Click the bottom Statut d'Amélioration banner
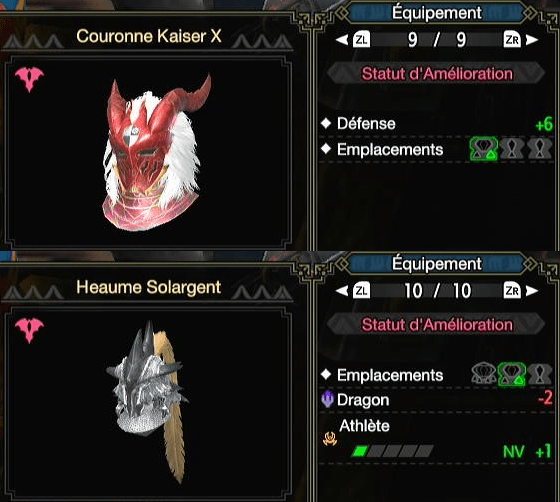The width and height of the screenshot is (560, 502). click(x=436, y=325)
